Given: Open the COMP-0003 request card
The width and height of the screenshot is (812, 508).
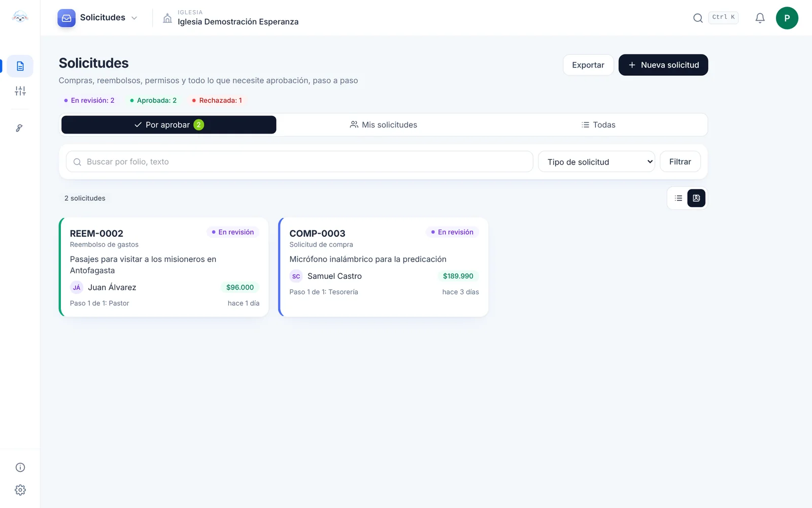Looking at the screenshot, I should (384, 267).
